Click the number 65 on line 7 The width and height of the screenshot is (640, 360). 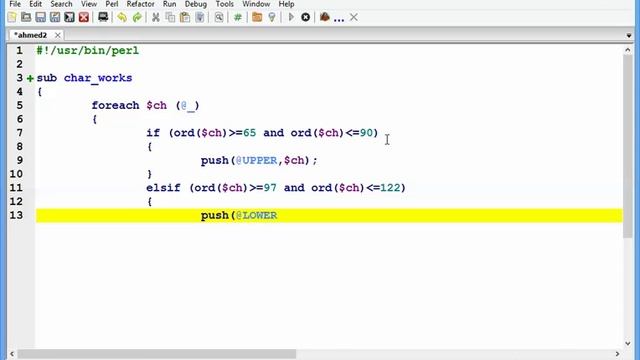click(x=249, y=133)
